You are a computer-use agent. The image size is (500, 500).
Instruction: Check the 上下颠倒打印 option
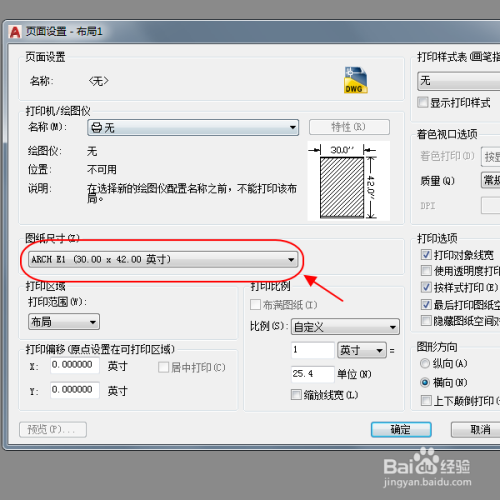(426, 400)
